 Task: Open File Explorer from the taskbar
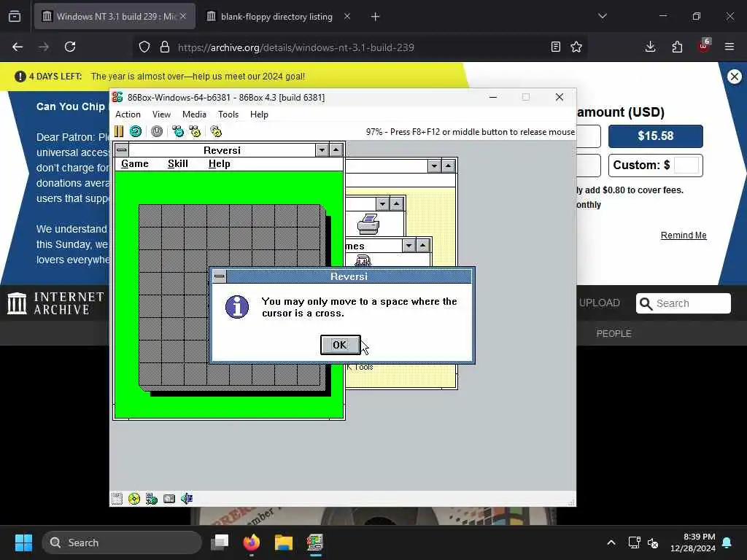pos(284,542)
